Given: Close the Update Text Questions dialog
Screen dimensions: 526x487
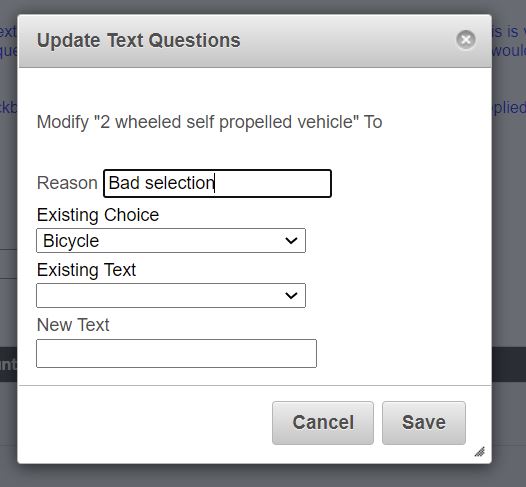Looking at the screenshot, I should tap(466, 40).
